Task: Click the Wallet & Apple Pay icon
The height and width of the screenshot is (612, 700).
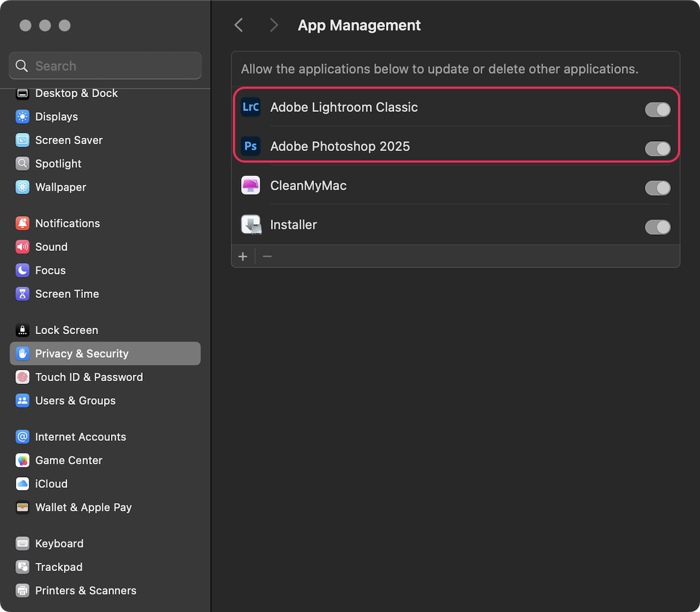Action: click(x=22, y=508)
